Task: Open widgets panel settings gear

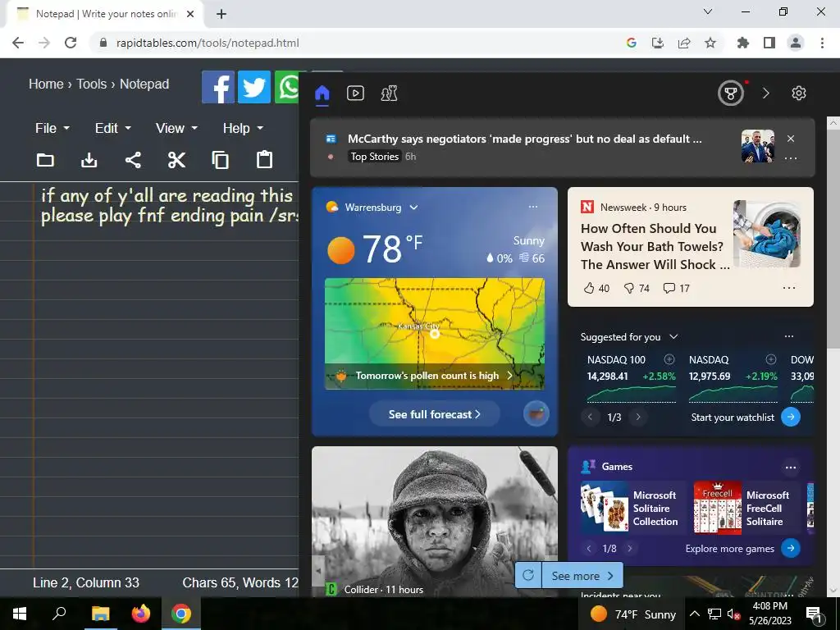Action: tap(799, 94)
